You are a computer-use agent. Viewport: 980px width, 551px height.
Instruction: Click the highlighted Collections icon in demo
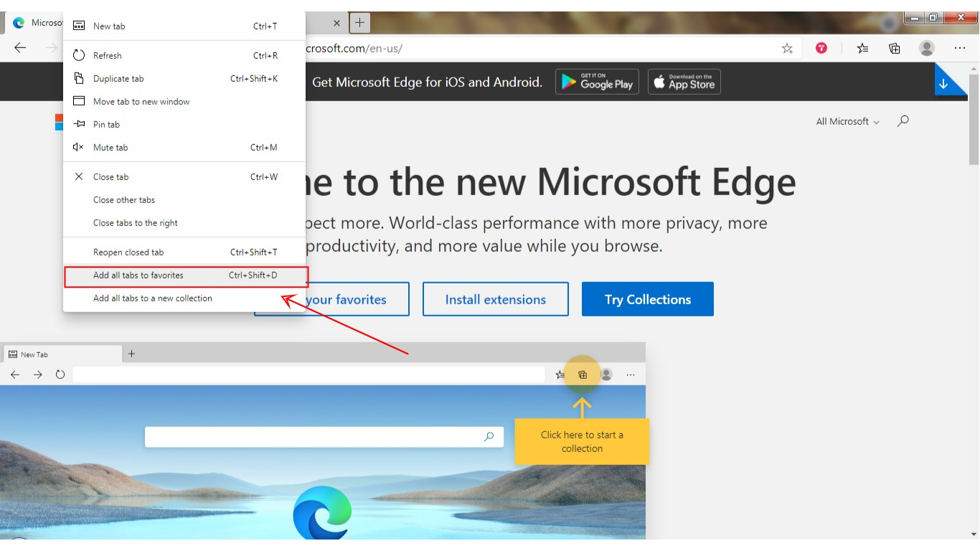(x=583, y=375)
